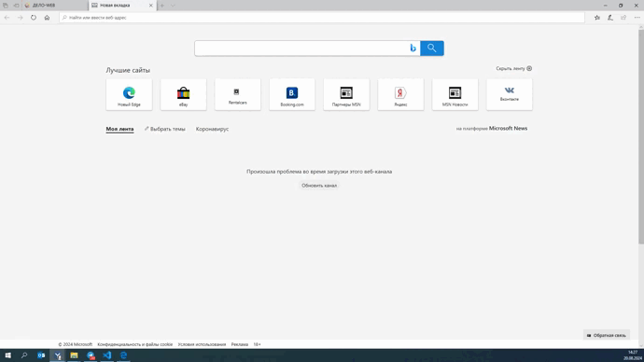644x362 pixels.
Task: Open the Favorites star icon
Action: click(597, 18)
